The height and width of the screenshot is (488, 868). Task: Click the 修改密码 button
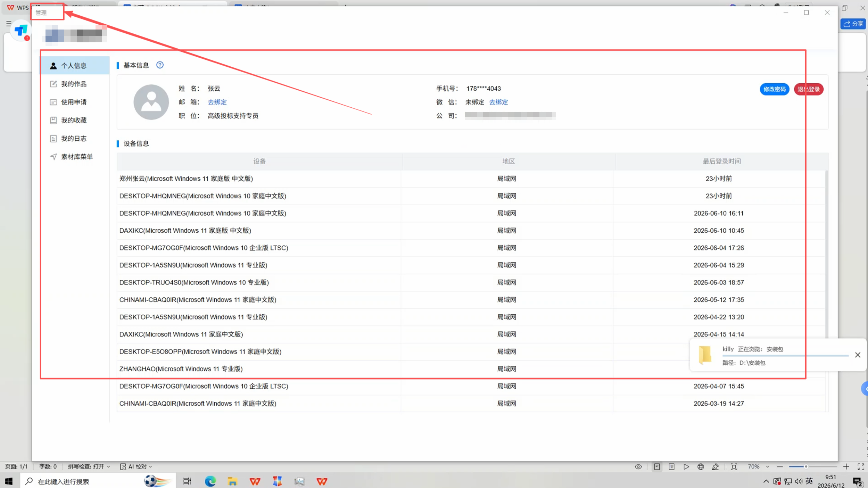point(774,89)
